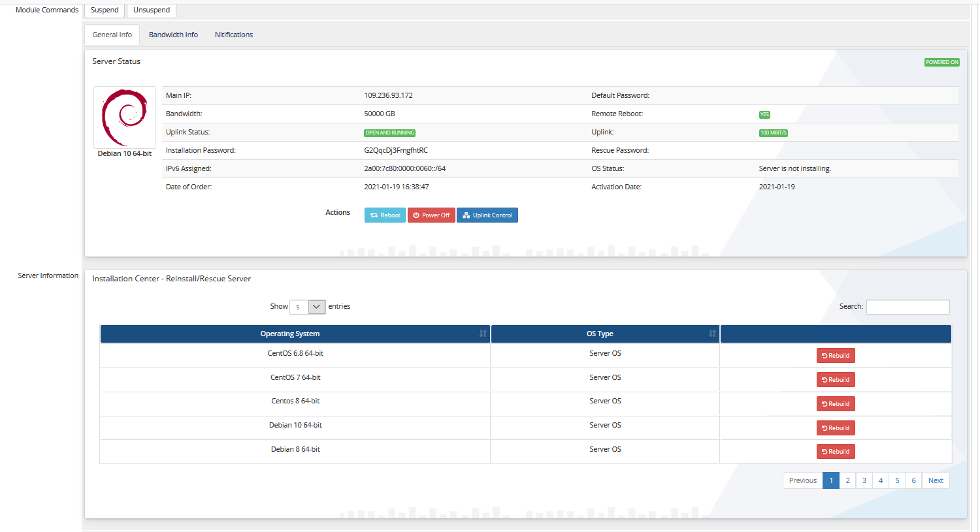980x532 pixels.
Task: Open the Nitifications tab
Action: click(x=234, y=35)
